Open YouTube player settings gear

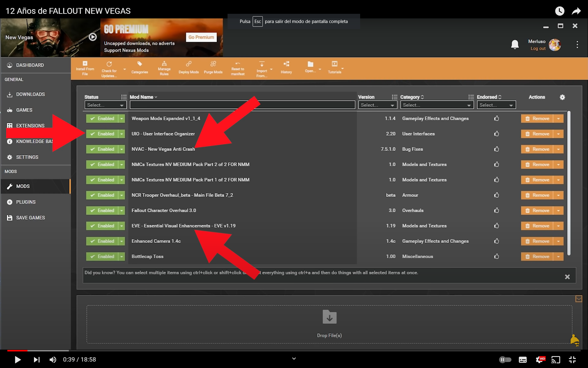(540, 359)
